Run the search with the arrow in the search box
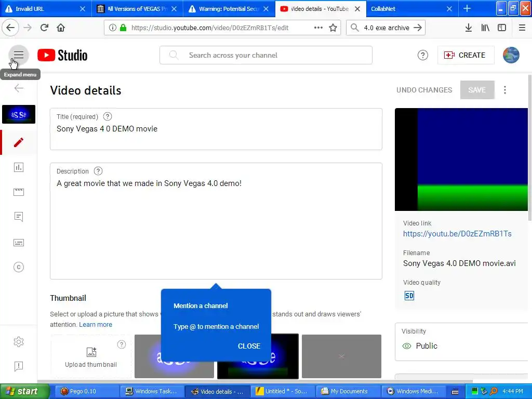 point(418,28)
